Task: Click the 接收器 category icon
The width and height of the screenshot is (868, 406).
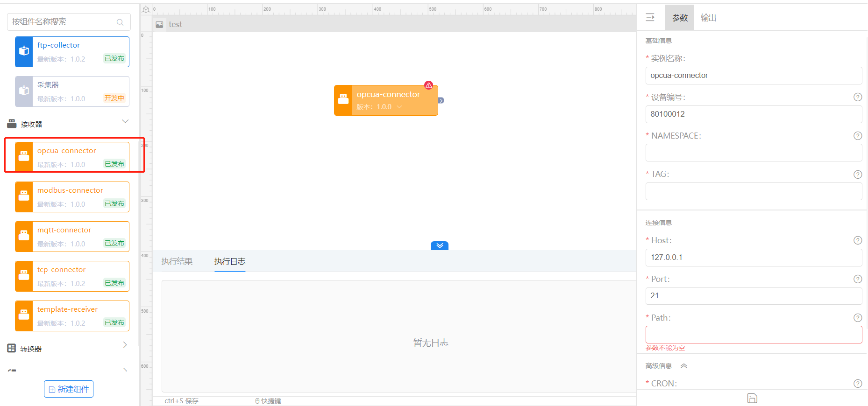Action: (x=12, y=124)
